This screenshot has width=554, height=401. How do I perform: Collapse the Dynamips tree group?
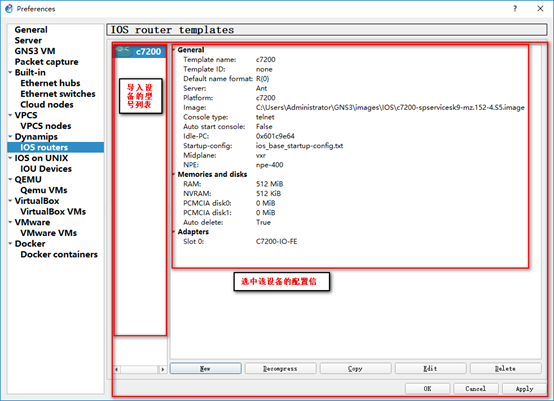(x=10, y=136)
